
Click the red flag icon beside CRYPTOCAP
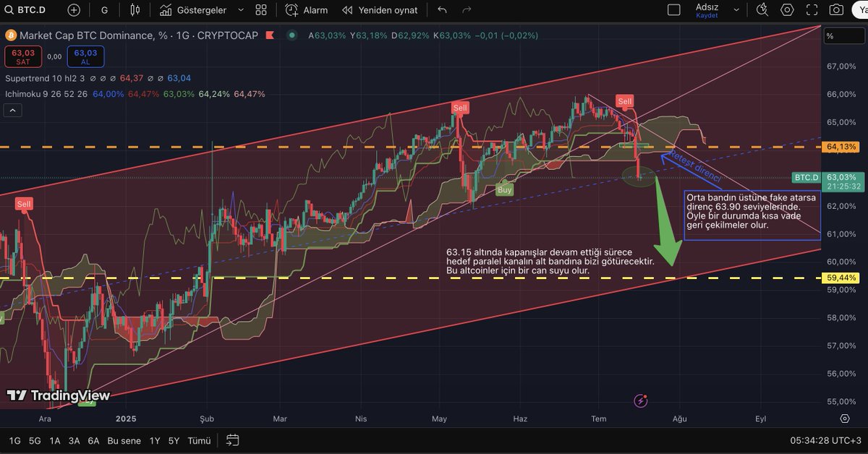(270, 35)
